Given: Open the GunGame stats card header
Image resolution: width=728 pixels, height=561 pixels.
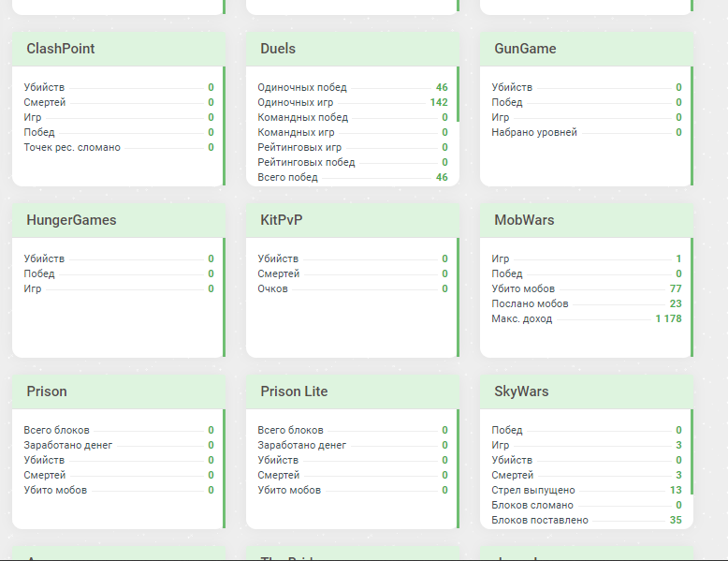Looking at the screenshot, I should click(x=587, y=49).
